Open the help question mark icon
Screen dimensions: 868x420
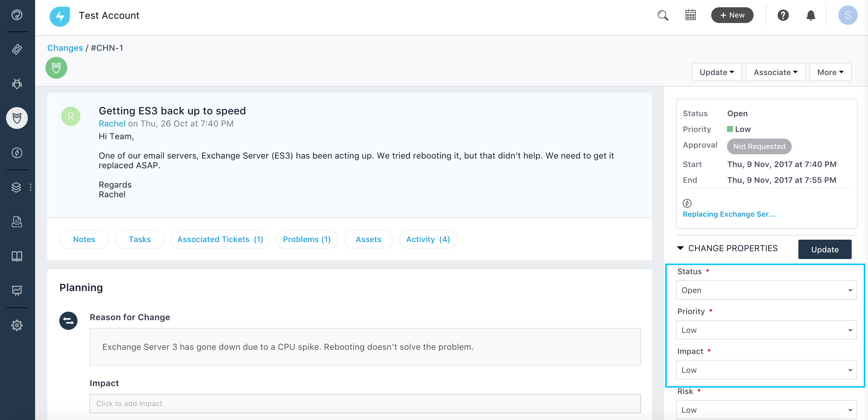(783, 15)
